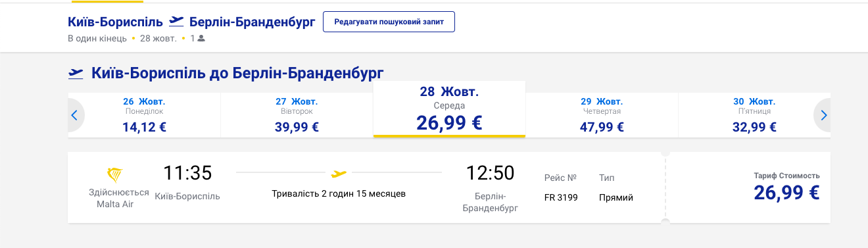This screenshot has height=248, width=868.
Task: Click the 12:50 arrival time
Action: click(490, 173)
